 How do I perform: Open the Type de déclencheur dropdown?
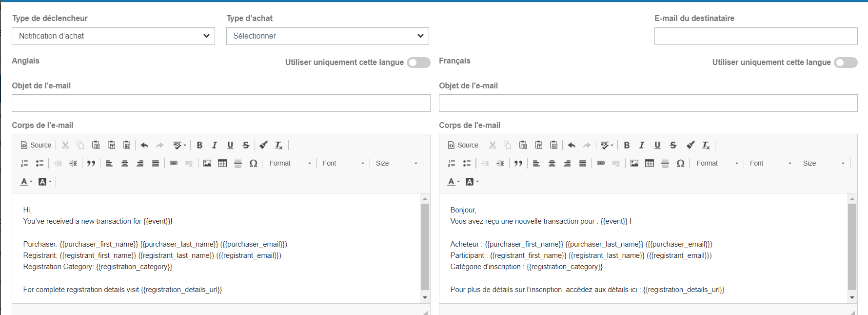113,36
